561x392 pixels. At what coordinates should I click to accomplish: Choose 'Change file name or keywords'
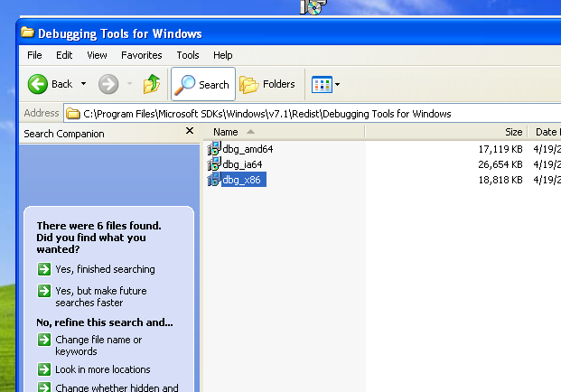(x=98, y=346)
